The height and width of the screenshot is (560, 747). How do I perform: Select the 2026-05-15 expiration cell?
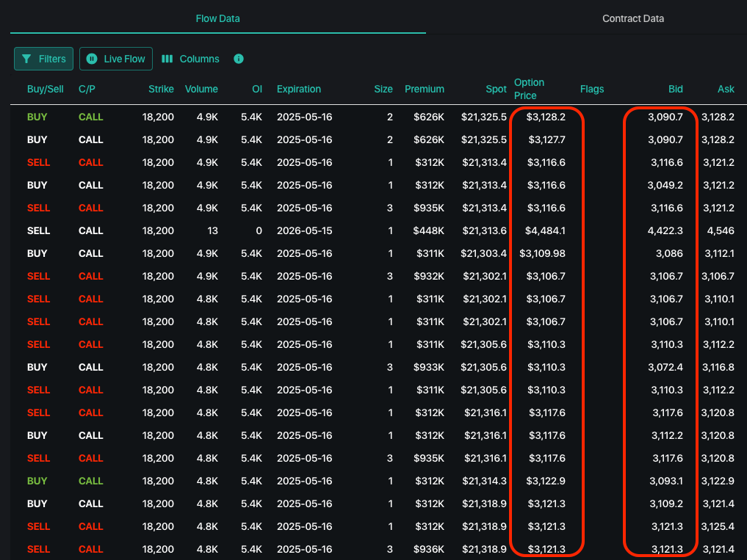304,231
